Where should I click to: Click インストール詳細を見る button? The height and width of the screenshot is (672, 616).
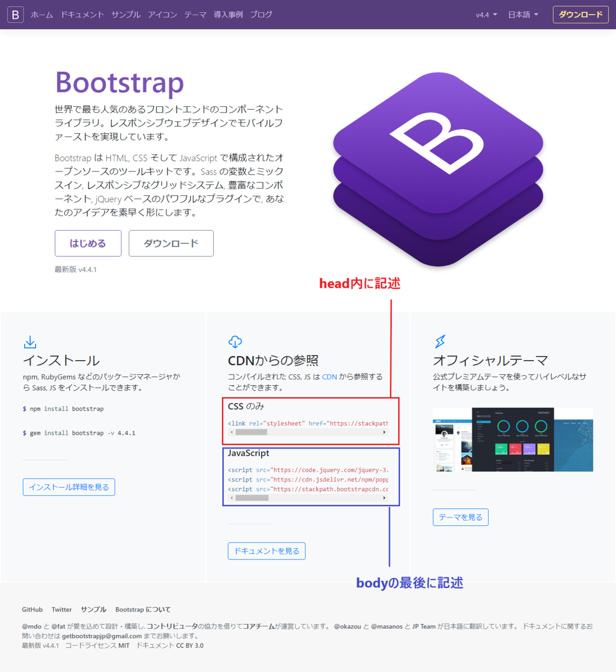[69, 487]
